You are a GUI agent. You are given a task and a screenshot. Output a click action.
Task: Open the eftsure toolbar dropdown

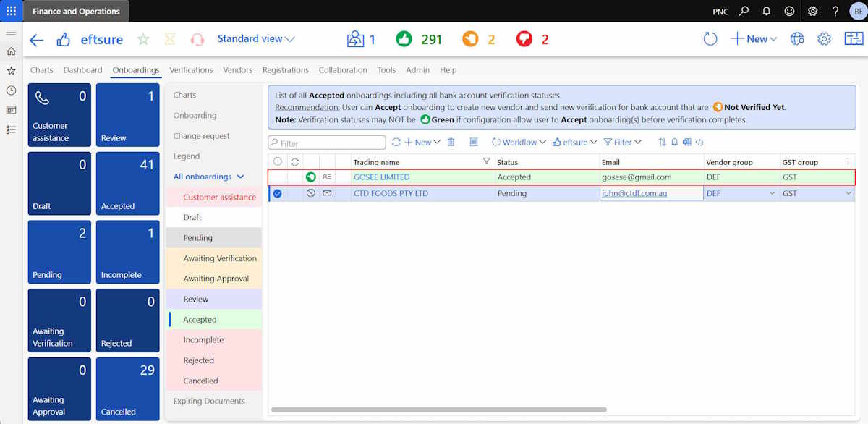pos(575,143)
